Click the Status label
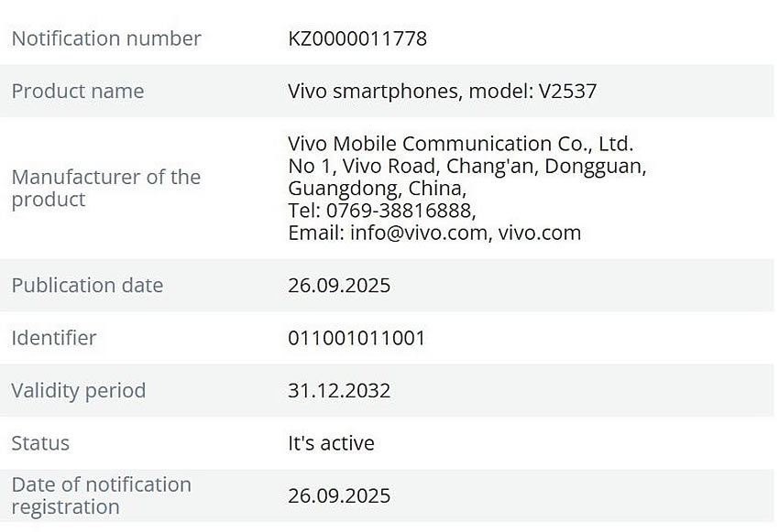 coord(40,443)
